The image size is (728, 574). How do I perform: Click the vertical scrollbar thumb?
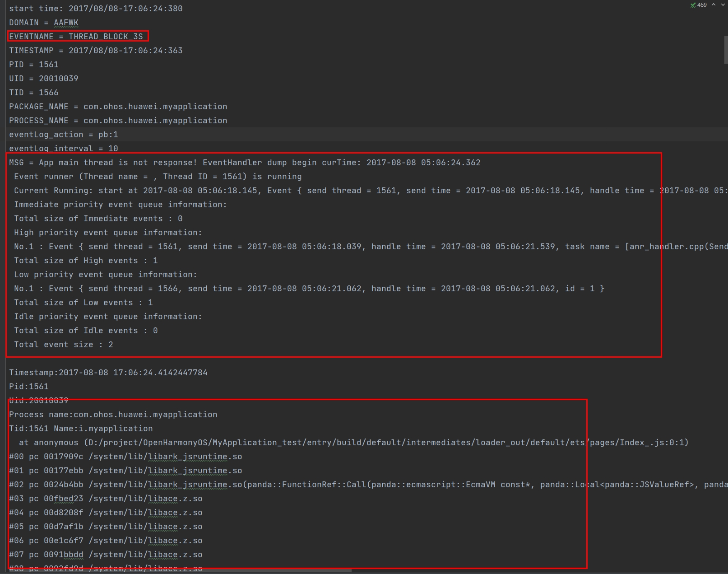tap(726, 50)
